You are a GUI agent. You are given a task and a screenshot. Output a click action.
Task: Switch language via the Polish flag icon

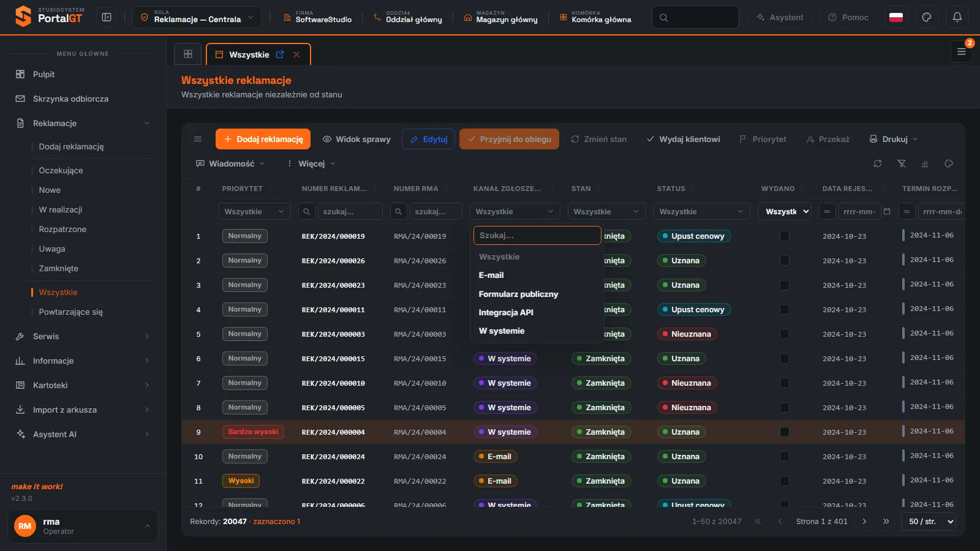click(x=896, y=17)
